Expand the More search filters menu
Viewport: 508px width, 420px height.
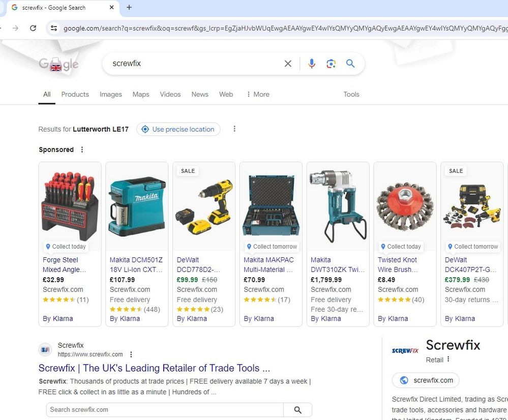[x=257, y=94]
